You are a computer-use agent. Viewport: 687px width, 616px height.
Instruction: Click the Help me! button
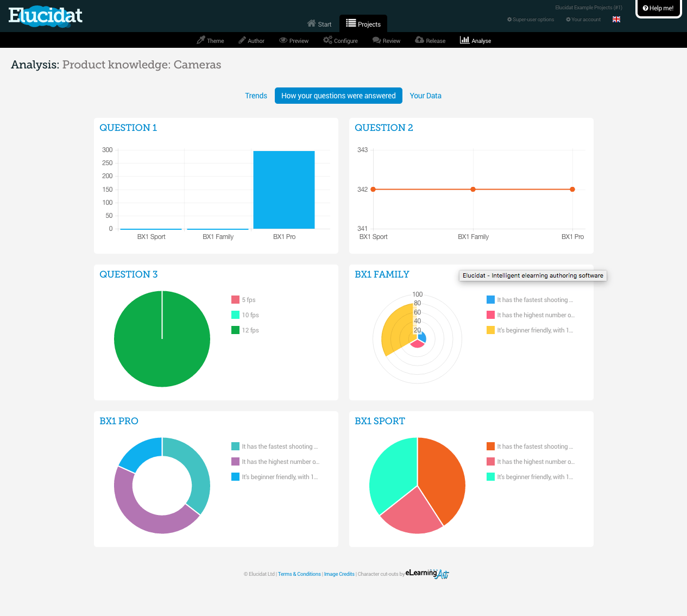point(658,8)
